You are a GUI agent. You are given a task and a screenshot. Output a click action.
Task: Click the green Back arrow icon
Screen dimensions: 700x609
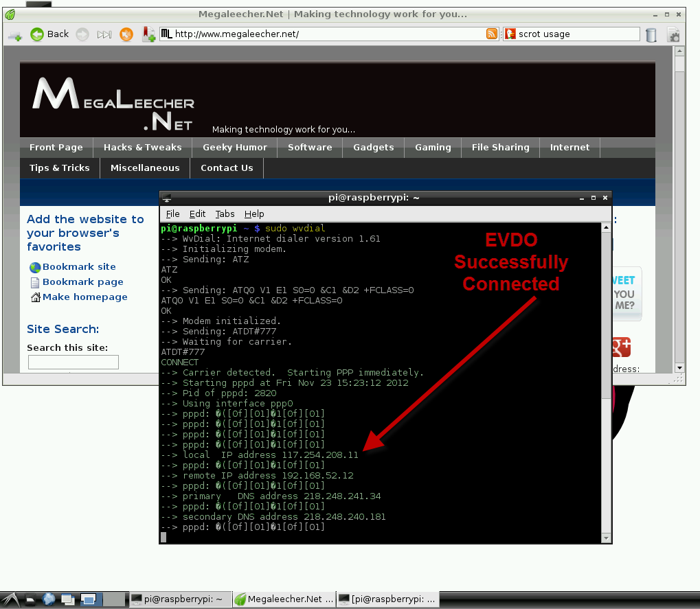point(37,34)
